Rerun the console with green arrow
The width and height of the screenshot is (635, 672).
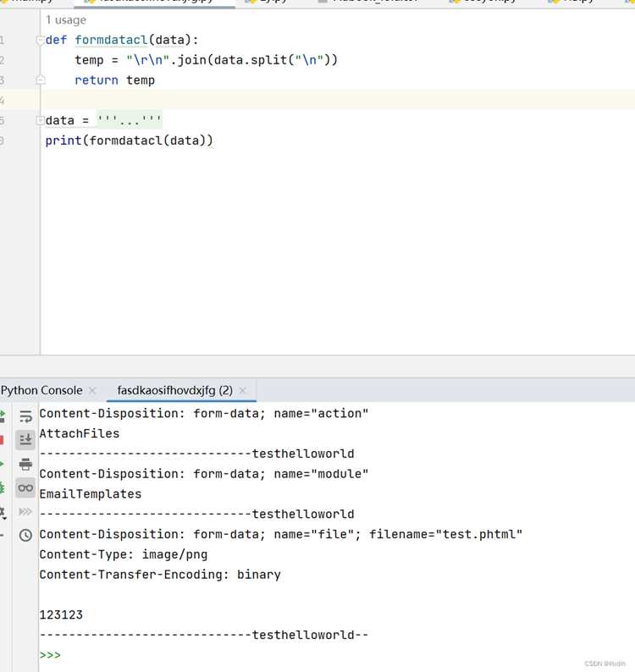click(x=3, y=415)
